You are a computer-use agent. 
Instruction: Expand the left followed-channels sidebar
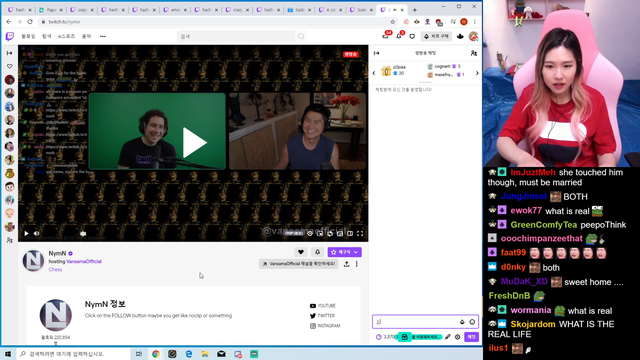tap(9, 53)
